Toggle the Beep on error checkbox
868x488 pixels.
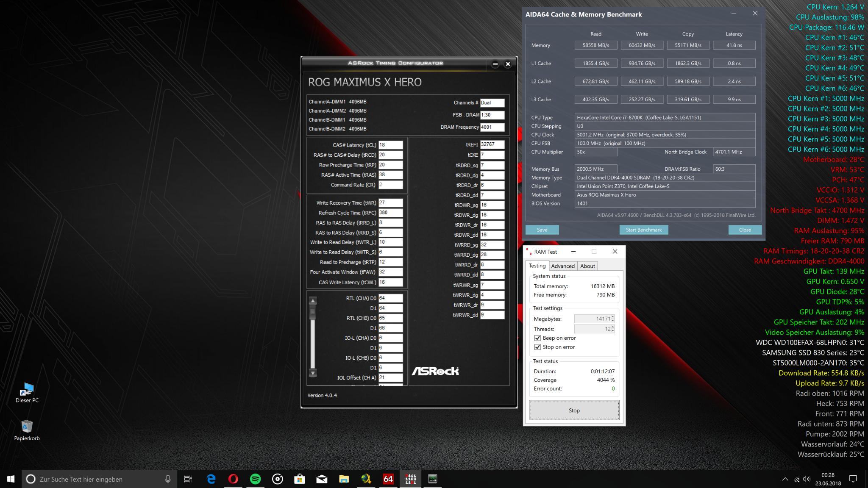(537, 338)
